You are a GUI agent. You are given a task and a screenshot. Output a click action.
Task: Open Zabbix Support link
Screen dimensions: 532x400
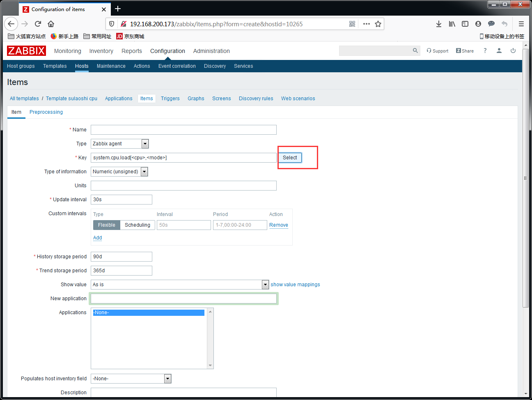click(438, 51)
